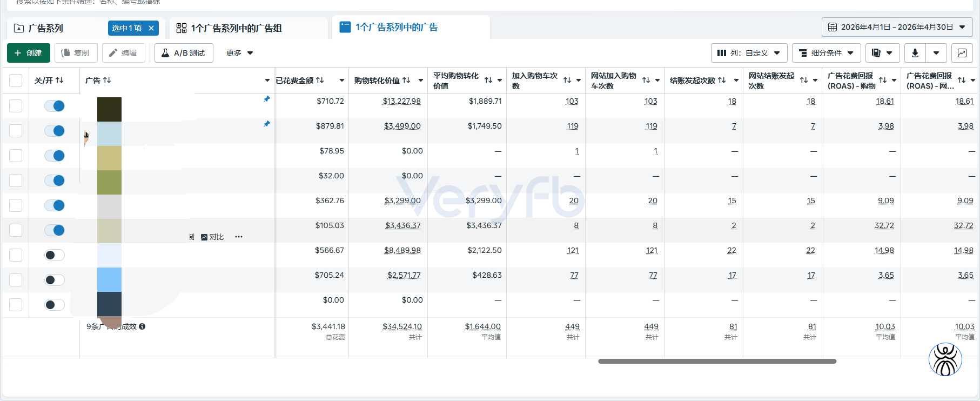Open the light-blue ad thumbnail
The height and width of the screenshot is (401, 980).
click(109, 133)
